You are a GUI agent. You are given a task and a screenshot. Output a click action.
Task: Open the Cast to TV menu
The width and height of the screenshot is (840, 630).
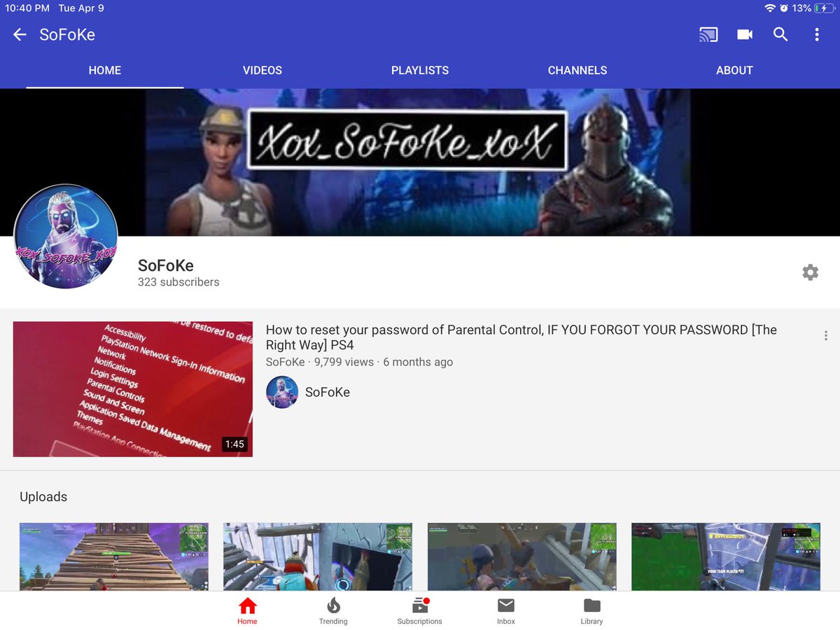[708, 34]
